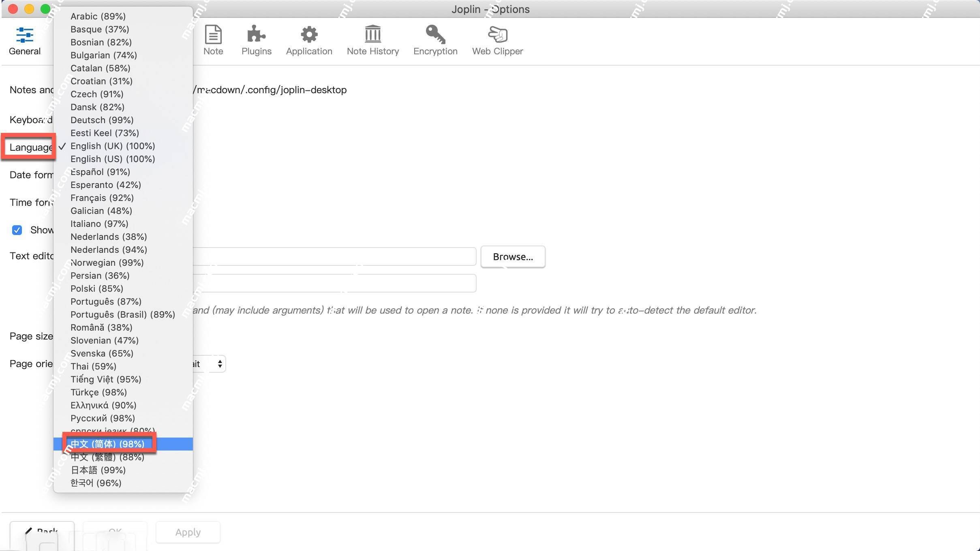Viewport: 980px width, 551px height.
Task: Select highlighted 中文 (简体) (98%) language
Action: (123, 444)
